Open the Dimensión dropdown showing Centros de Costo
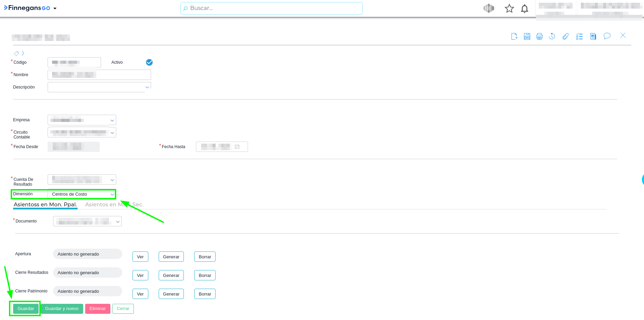 pos(82,194)
